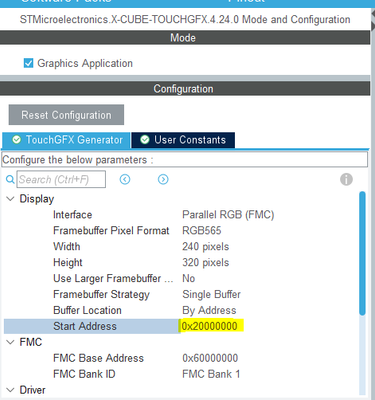Select the Start Address row
This screenshot has height=400, width=375.
point(181,326)
